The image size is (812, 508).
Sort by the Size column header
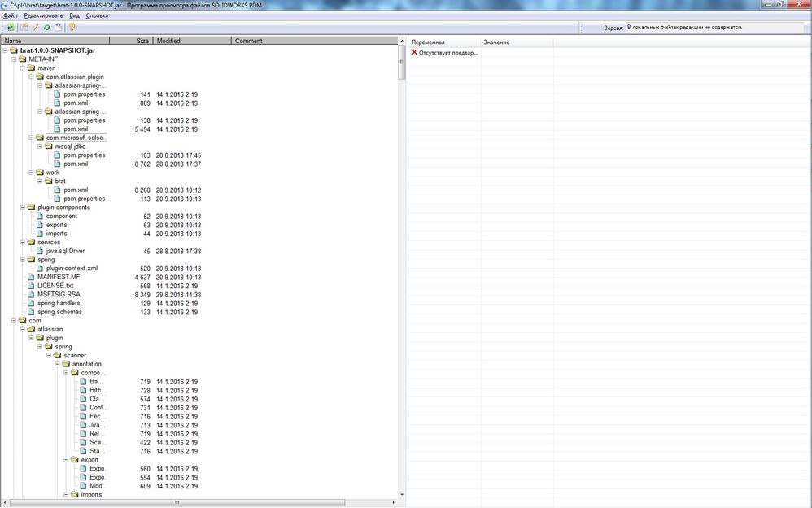point(132,41)
